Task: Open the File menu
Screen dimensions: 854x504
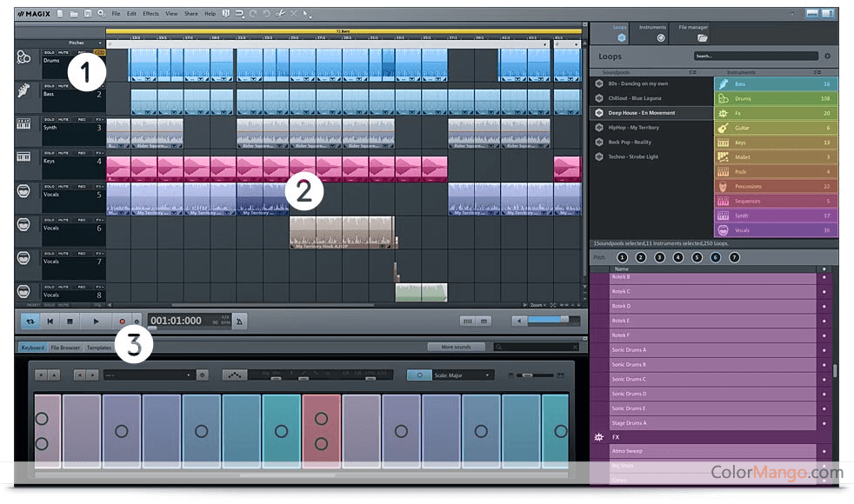Action: coord(116,14)
